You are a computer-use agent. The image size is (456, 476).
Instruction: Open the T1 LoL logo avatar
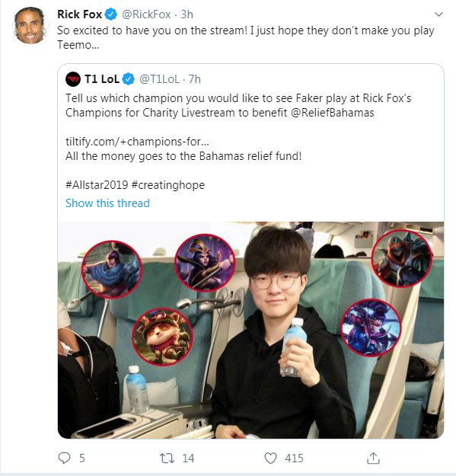(73, 79)
